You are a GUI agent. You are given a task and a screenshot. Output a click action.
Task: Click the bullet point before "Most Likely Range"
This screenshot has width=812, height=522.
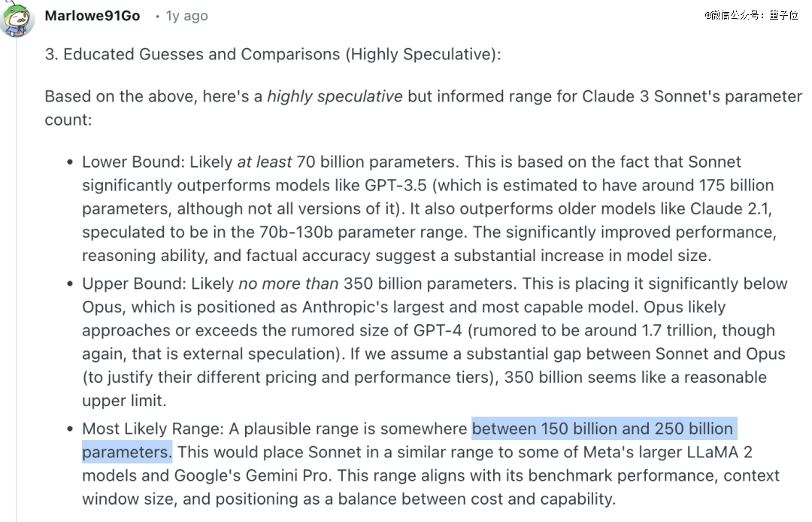coord(70,429)
